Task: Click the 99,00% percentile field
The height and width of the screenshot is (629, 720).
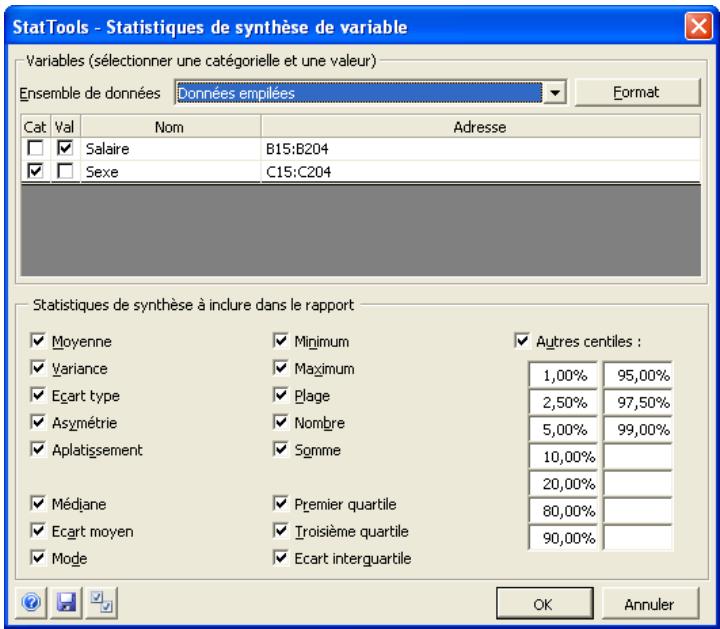Action: click(638, 429)
